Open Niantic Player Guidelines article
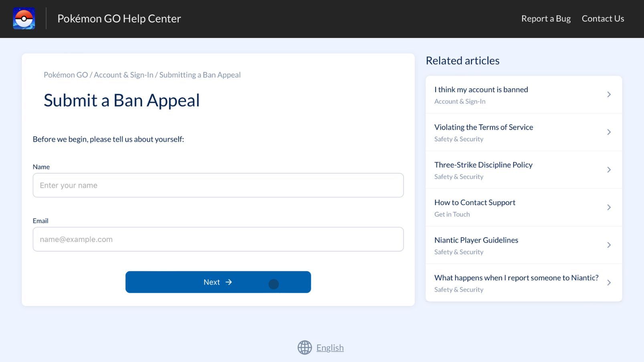Viewport: 644px width, 362px height. [x=476, y=240]
